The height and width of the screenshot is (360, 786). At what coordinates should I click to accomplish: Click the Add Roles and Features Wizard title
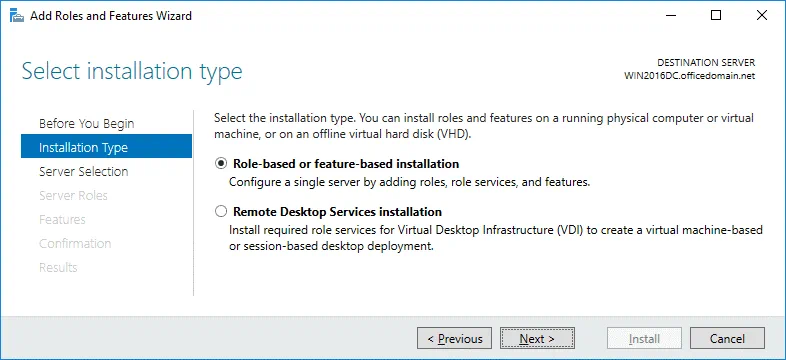[111, 16]
